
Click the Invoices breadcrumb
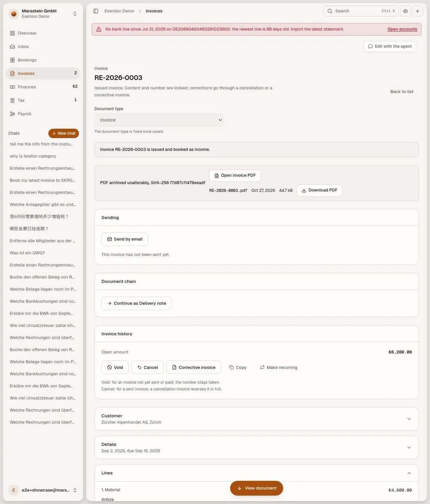[154, 11]
